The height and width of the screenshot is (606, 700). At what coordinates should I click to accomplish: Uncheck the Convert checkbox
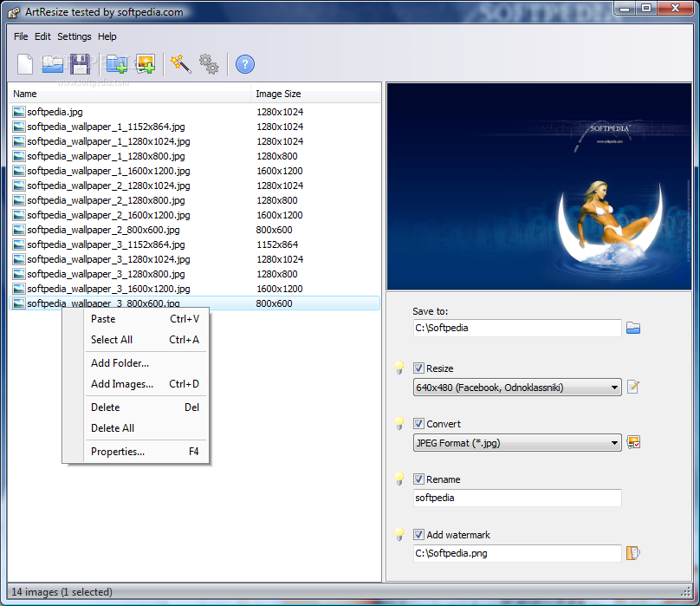tap(418, 424)
